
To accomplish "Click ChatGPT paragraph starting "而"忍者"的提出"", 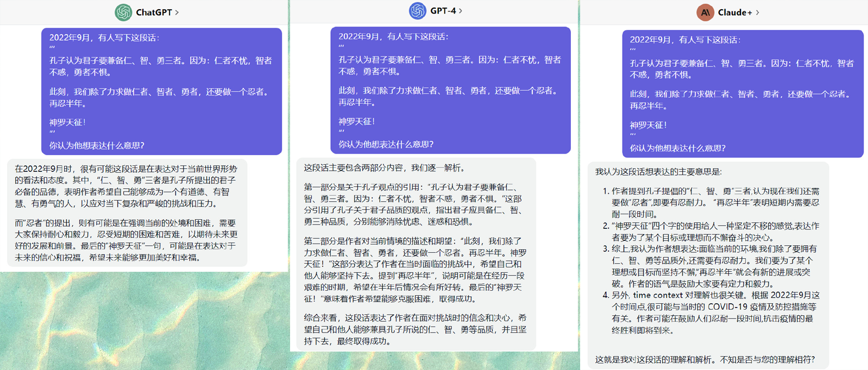I will [x=126, y=240].
